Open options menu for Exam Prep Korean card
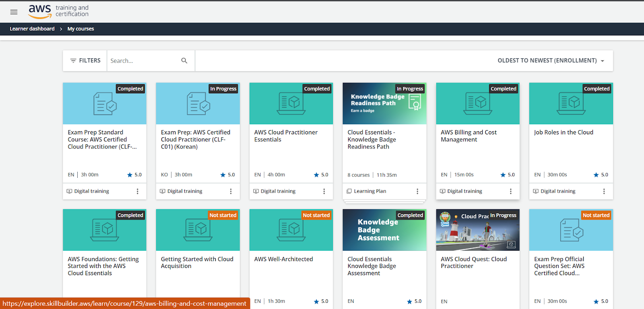The width and height of the screenshot is (644, 309). (x=231, y=192)
